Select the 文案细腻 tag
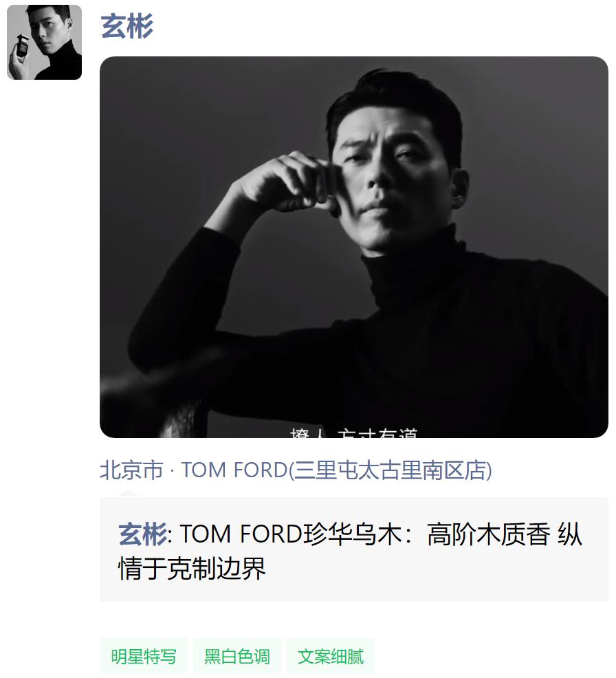 [x=331, y=656]
